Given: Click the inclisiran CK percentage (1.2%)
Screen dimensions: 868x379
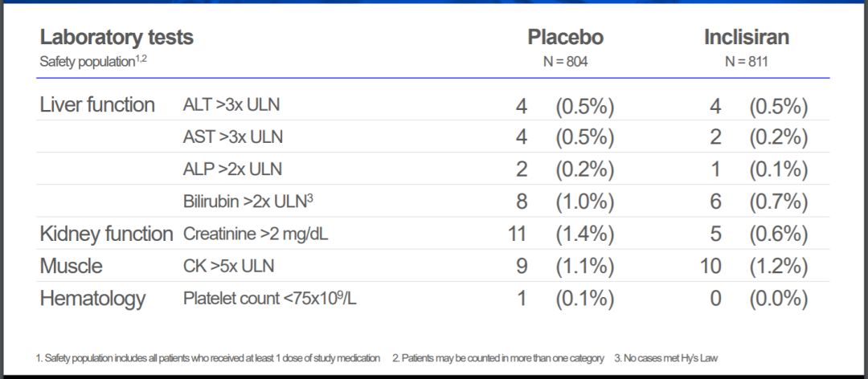Looking at the screenshot, I should tap(778, 266).
